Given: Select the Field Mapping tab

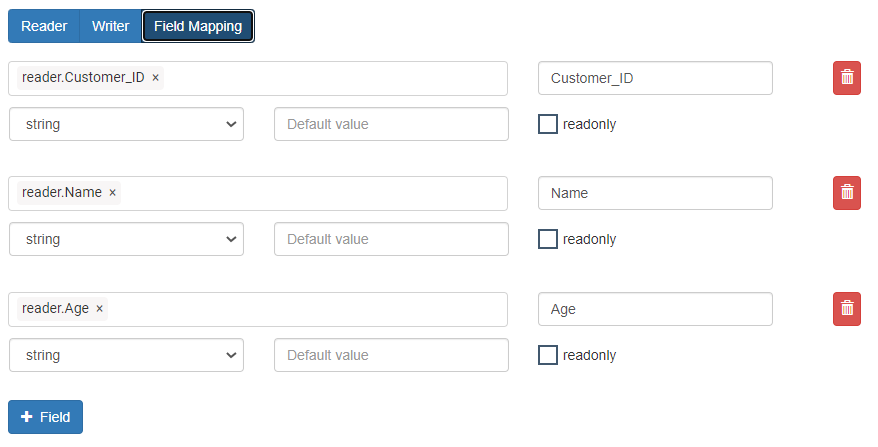Looking at the screenshot, I should pyautogui.click(x=198, y=26).
